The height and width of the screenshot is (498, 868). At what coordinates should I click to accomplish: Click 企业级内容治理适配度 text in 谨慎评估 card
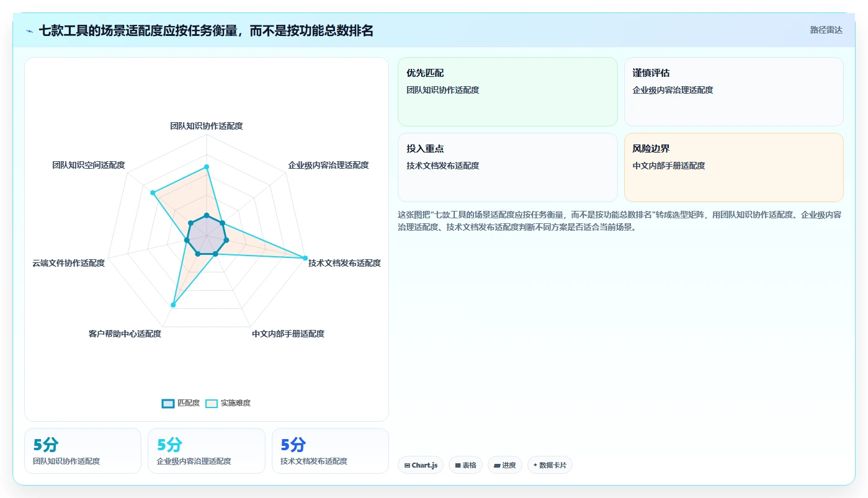click(673, 90)
